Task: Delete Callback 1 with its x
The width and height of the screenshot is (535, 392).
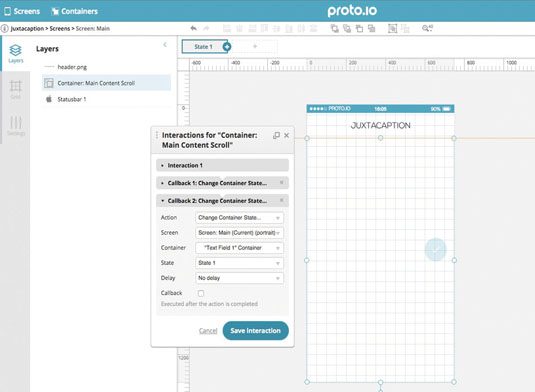Action: coord(281,183)
